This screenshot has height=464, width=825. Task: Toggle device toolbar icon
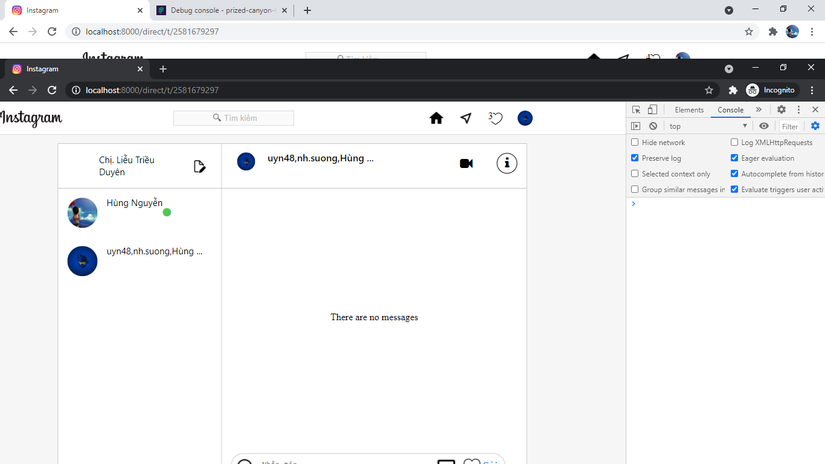652,109
